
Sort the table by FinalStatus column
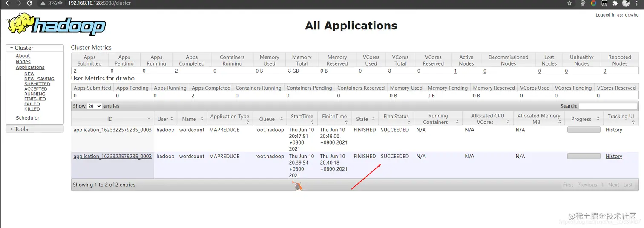[x=396, y=119]
